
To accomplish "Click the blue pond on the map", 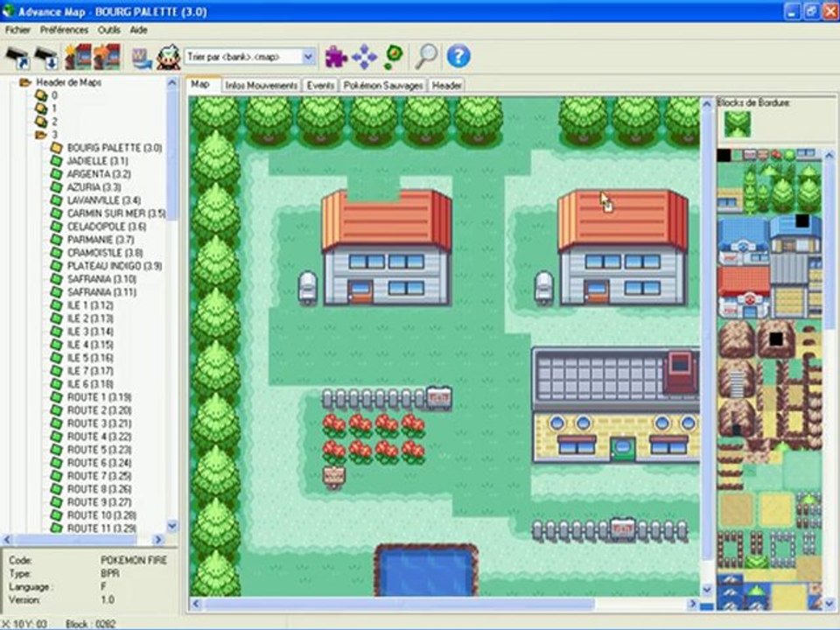I will (426, 571).
